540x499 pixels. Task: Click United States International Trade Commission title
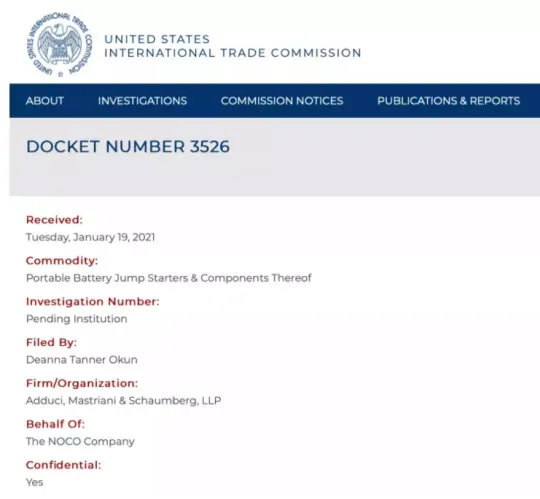[232, 46]
